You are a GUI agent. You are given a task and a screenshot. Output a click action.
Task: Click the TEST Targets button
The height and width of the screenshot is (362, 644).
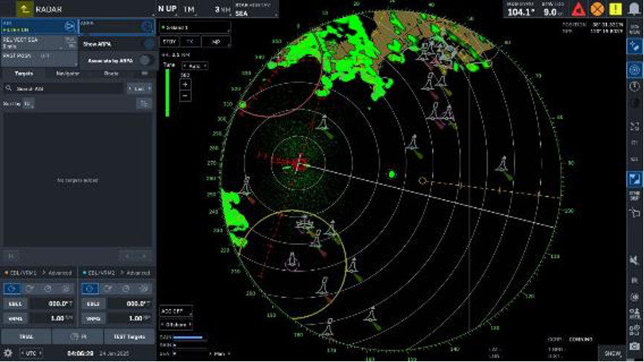pyautogui.click(x=129, y=337)
